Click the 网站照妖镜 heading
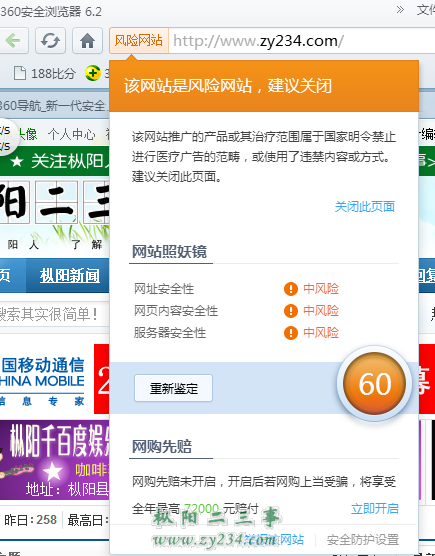This screenshot has height=556, width=435. pos(169,251)
